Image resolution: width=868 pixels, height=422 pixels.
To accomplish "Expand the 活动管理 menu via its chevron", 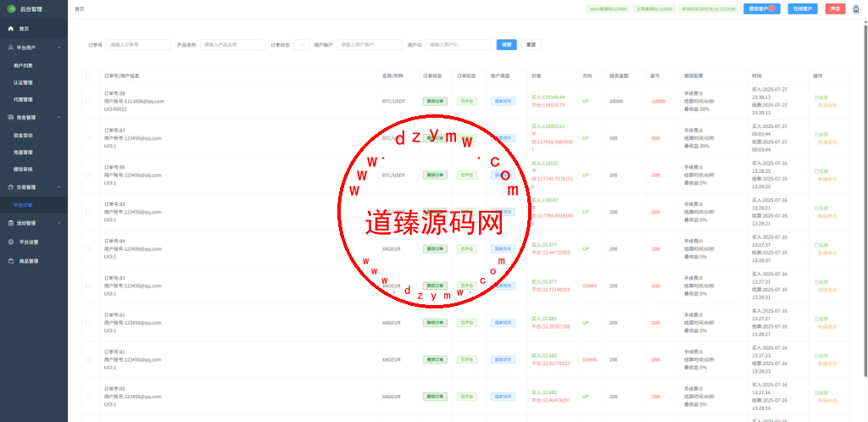I will (x=59, y=223).
